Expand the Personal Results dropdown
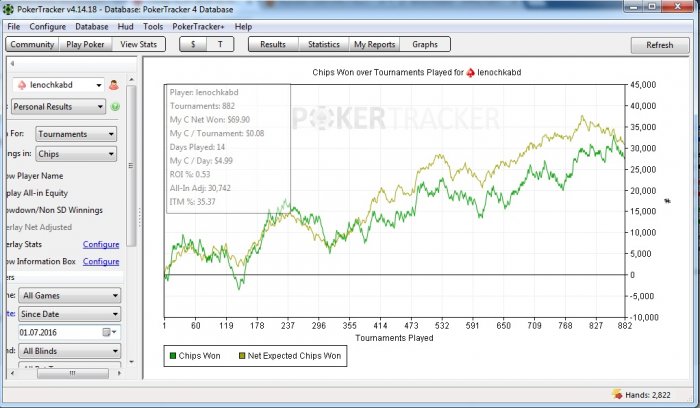This screenshot has height=408, width=700. coord(58,107)
